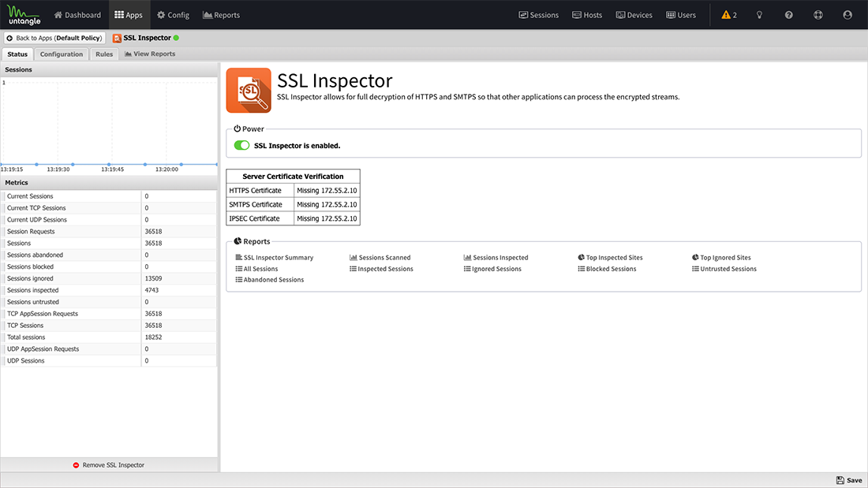Click the Metrics panel header
The width and height of the screenshot is (868, 488).
(109, 183)
